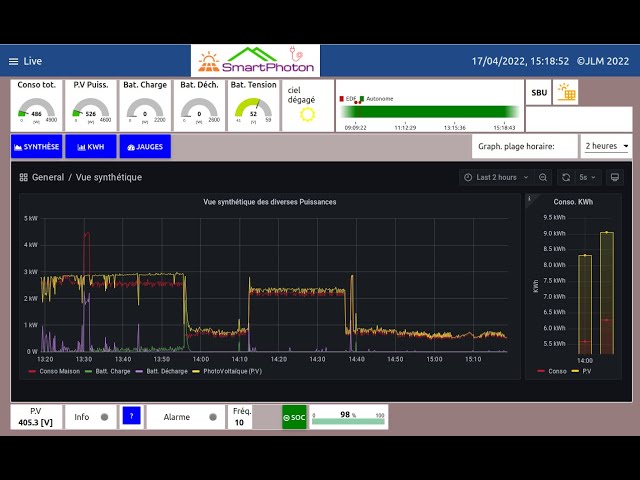The height and width of the screenshot is (480, 640).
Task: Click the sunny weather icon
Action: click(307, 115)
